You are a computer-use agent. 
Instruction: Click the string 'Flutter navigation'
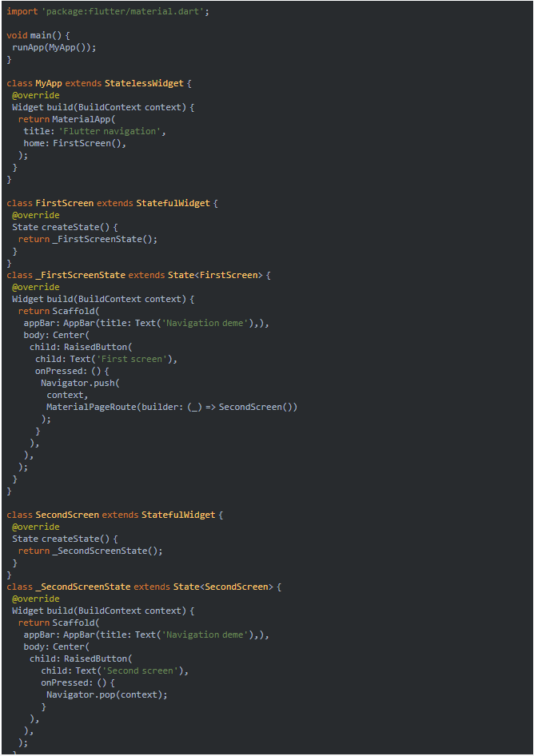(110, 131)
